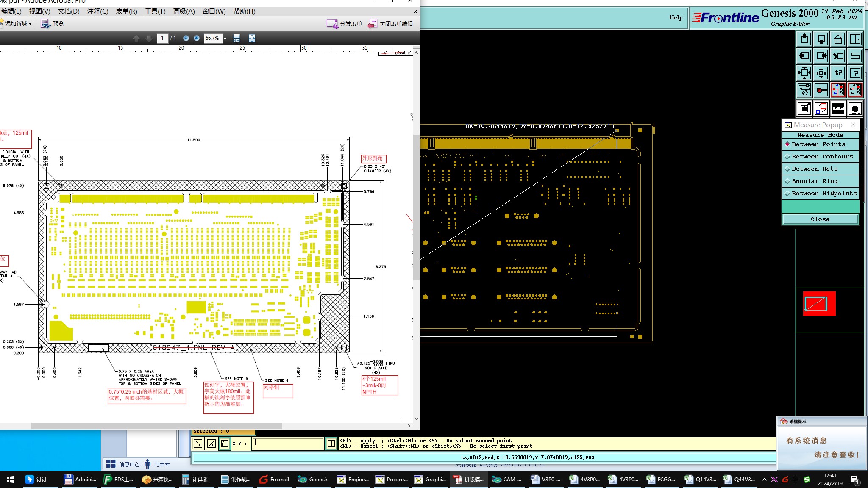Open the 高级(A) menu

pos(184,11)
